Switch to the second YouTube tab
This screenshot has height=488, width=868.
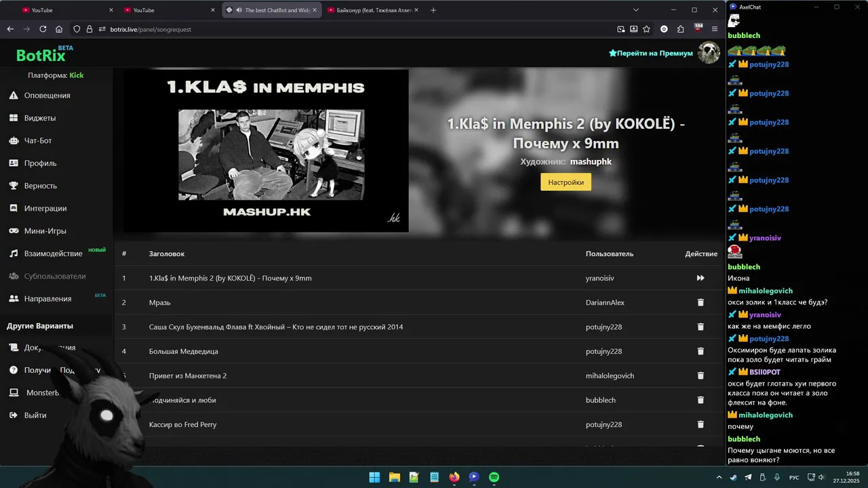(170, 10)
